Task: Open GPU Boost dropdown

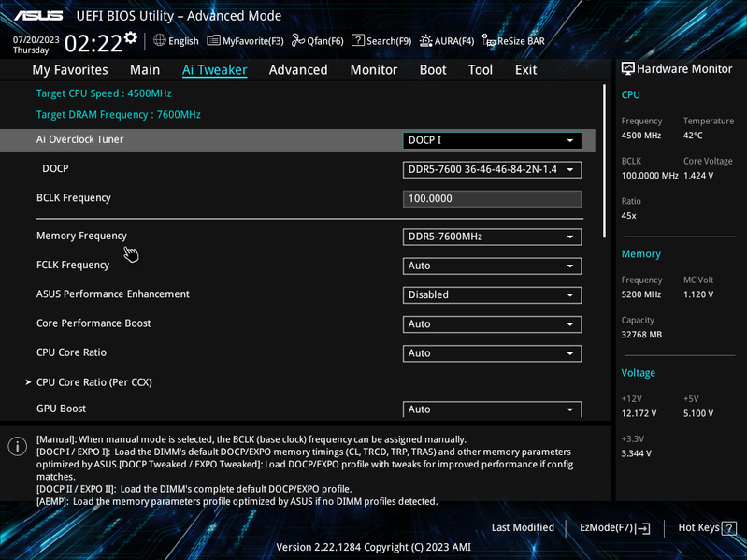Action: (x=492, y=409)
